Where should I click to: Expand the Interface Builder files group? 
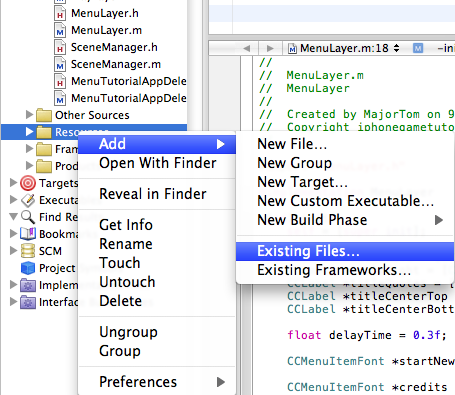point(13,301)
